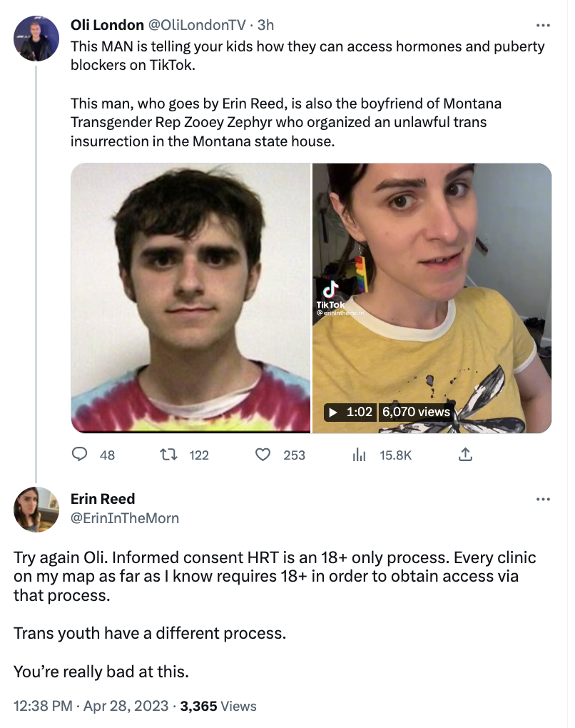
Task: Click the share upload icon
Action: [x=464, y=455]
